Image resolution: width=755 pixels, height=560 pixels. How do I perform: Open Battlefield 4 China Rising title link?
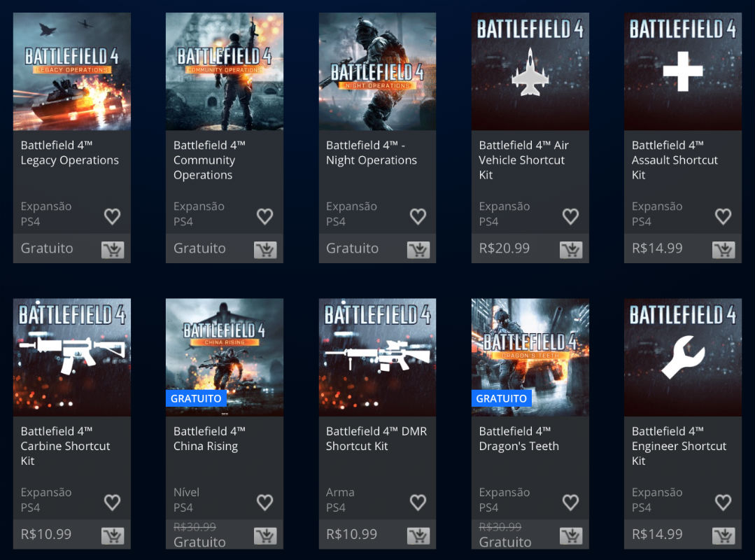209,439
